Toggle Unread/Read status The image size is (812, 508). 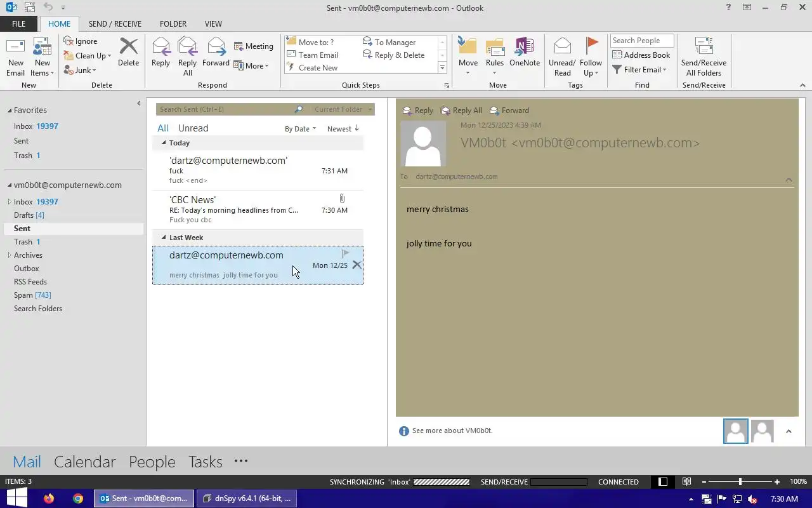point(562,57)
